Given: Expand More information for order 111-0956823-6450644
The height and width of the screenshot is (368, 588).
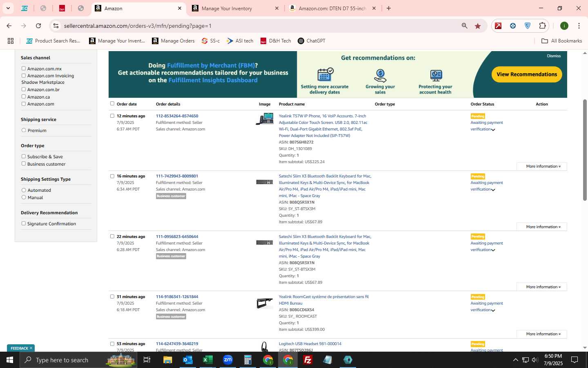Looking at the screenshot, I should (542, 287).
